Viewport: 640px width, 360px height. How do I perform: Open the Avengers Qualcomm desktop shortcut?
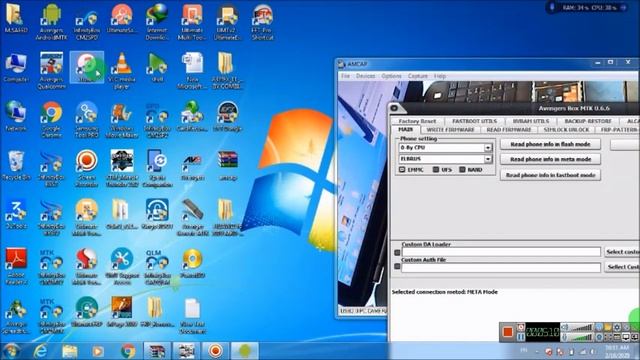[x=51, y=71]
